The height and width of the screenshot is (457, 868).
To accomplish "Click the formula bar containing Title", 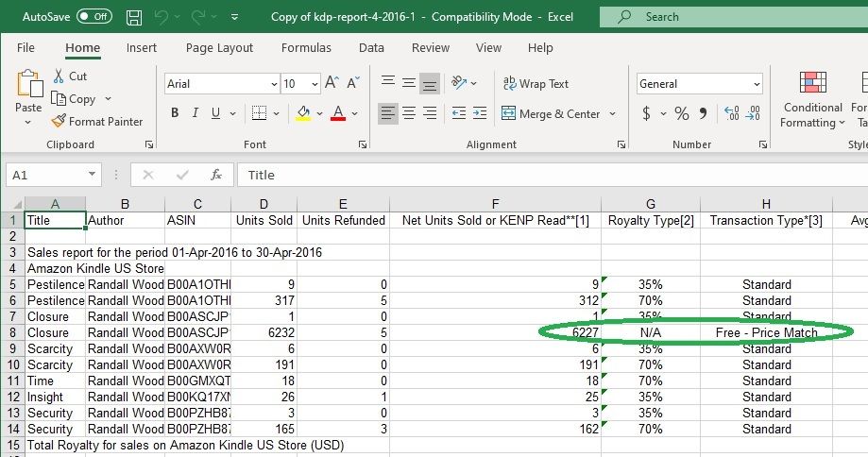I will click(x=553, y=176).
